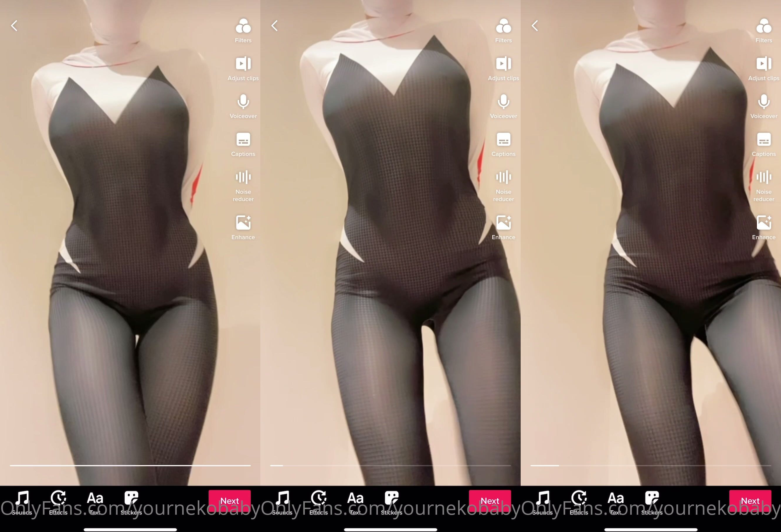
Task: Click video progress bar in left panel
Action: 130,465
